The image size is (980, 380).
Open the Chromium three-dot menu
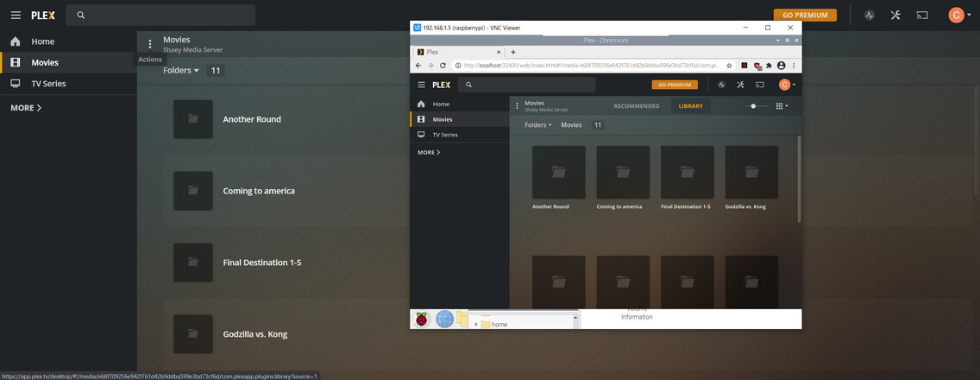tap(794, 65)
